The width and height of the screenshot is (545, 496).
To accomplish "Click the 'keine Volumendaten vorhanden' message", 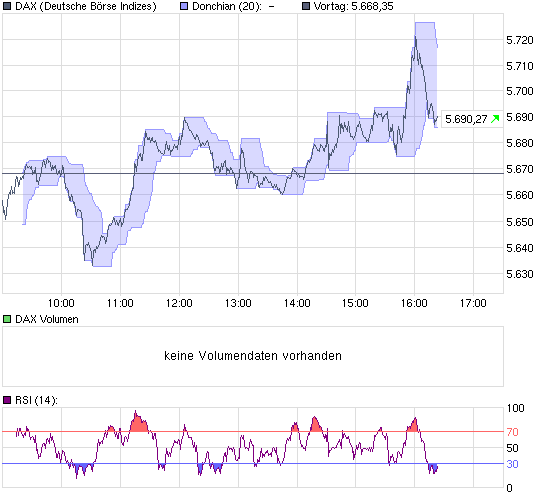I will coord(253,356).
